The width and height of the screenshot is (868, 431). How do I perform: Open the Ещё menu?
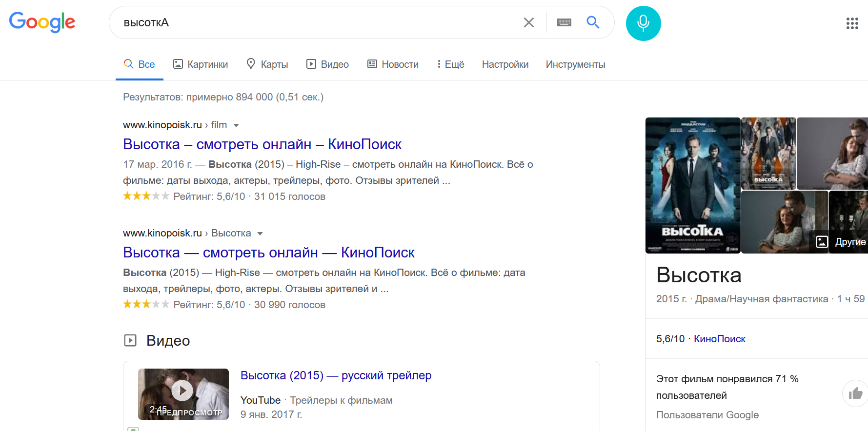(450, 64)
